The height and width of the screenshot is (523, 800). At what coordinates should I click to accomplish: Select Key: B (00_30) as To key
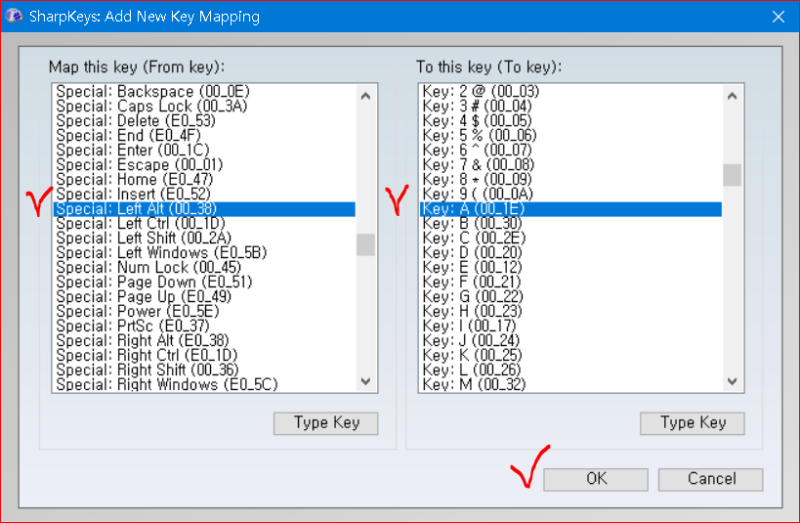click(570, 223)
